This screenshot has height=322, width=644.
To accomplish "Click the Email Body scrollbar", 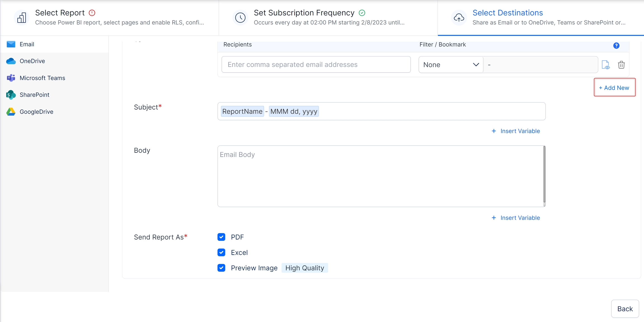I will pos(544,175).
